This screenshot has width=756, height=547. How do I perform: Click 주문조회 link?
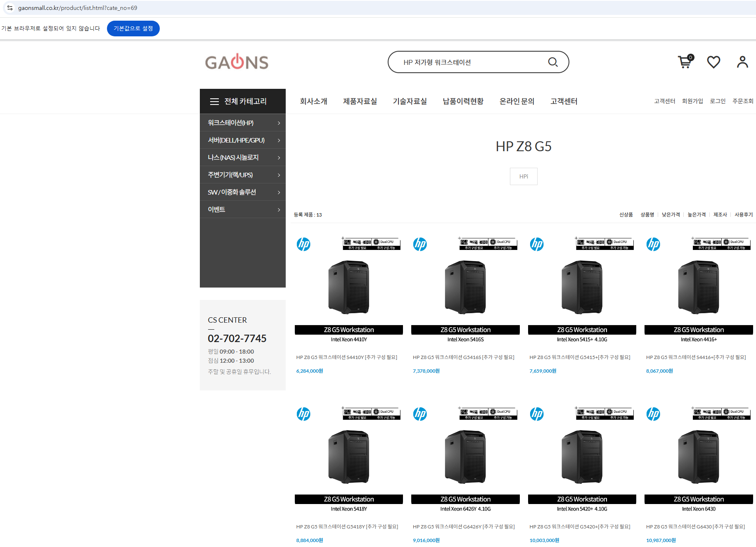(743, 101)
